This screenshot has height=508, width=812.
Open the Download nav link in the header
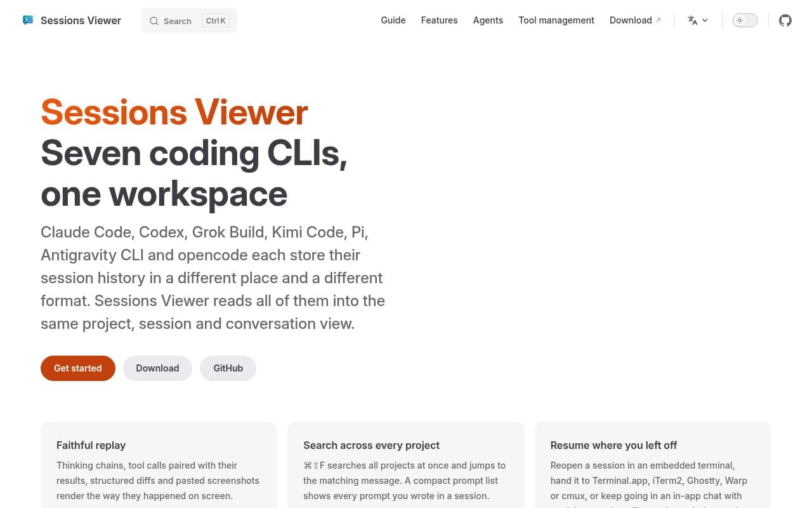635,20
